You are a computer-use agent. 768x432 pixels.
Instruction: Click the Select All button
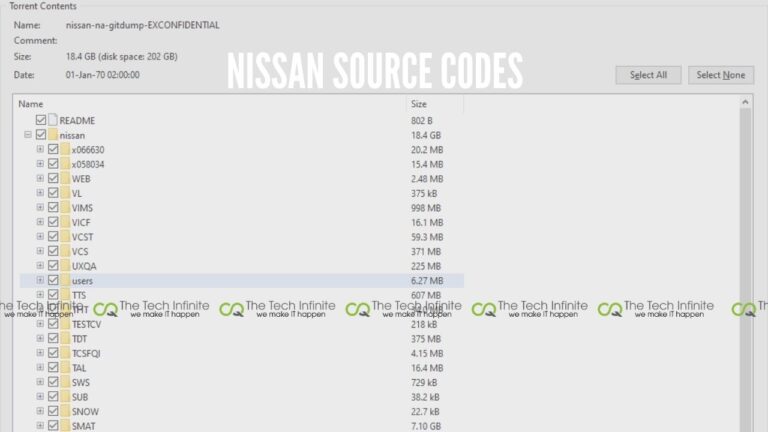pyautogui.click(x=648, y=75)
